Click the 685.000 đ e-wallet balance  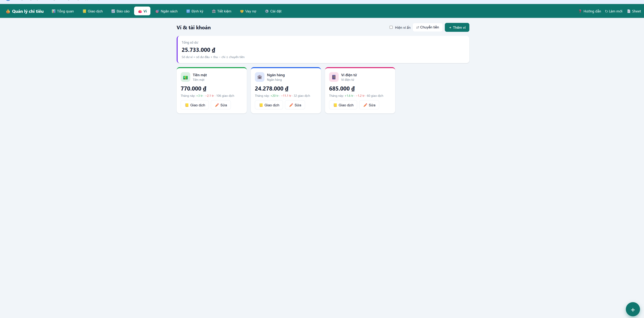pos(342,89)
